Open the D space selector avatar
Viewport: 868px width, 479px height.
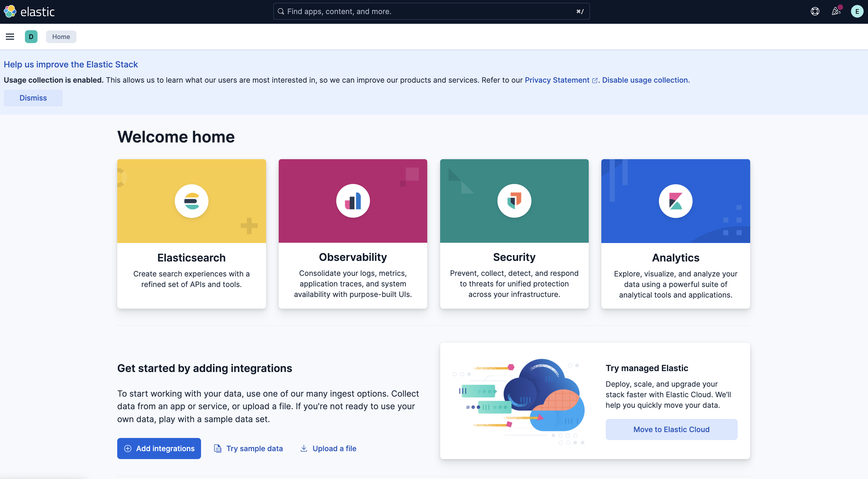coord(31,36)
